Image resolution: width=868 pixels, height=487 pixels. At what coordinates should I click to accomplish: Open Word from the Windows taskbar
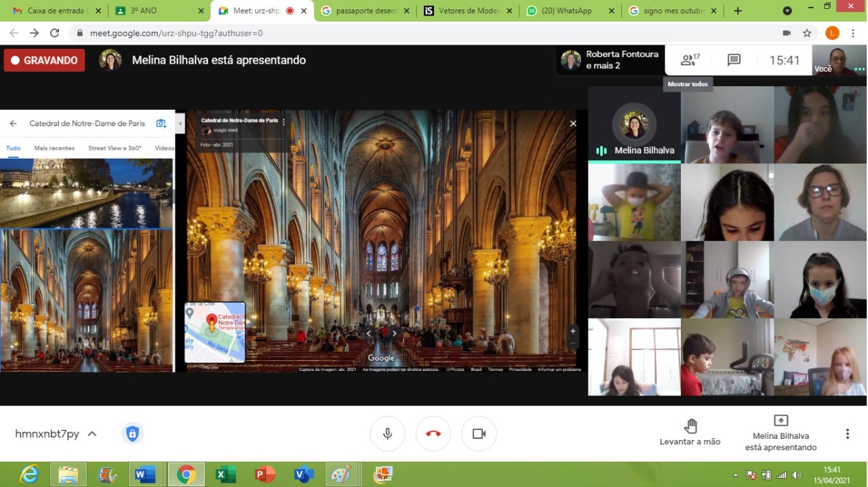point(144,474)
